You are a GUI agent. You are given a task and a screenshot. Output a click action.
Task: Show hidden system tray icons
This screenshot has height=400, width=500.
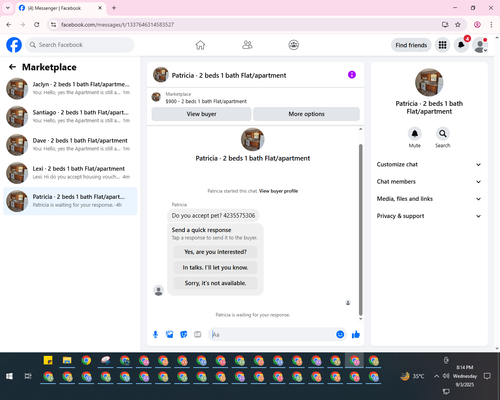(x=436, y=376)
